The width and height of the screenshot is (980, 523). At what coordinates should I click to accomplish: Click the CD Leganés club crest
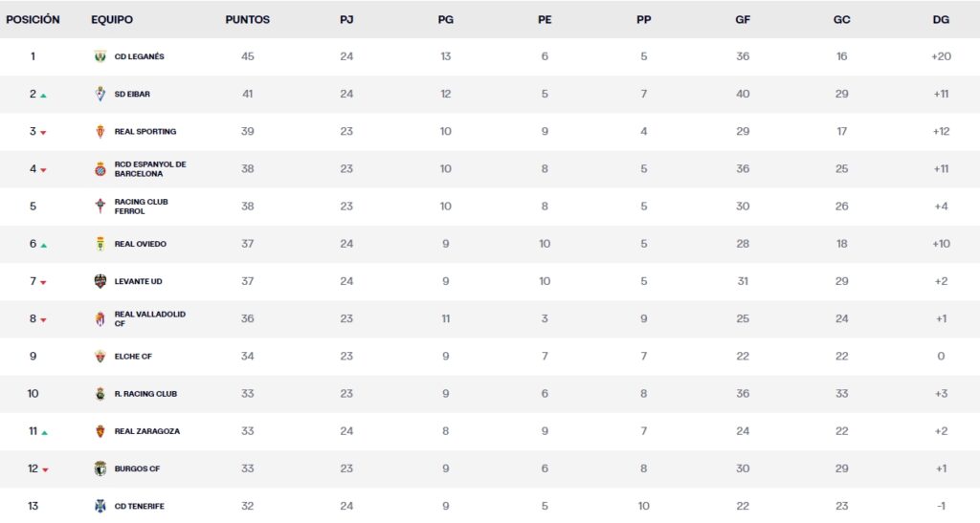coord(100,56)
